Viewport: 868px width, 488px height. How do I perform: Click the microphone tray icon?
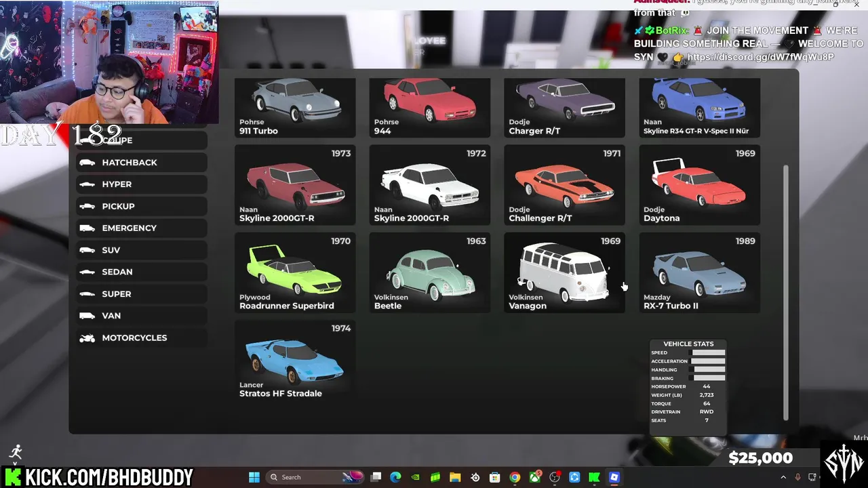click(x=797, y=477)
